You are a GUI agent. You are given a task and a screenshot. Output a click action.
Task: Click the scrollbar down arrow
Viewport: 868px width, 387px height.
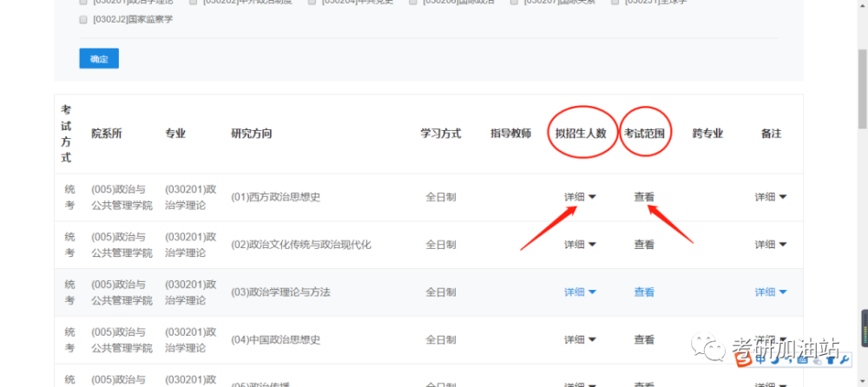click(x=863, y=382)
